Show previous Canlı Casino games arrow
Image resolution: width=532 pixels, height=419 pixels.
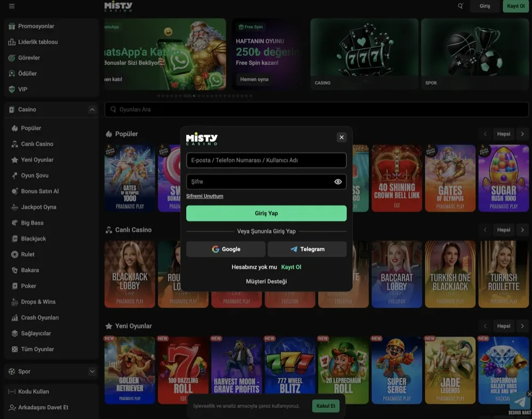[x=485, y=230]
